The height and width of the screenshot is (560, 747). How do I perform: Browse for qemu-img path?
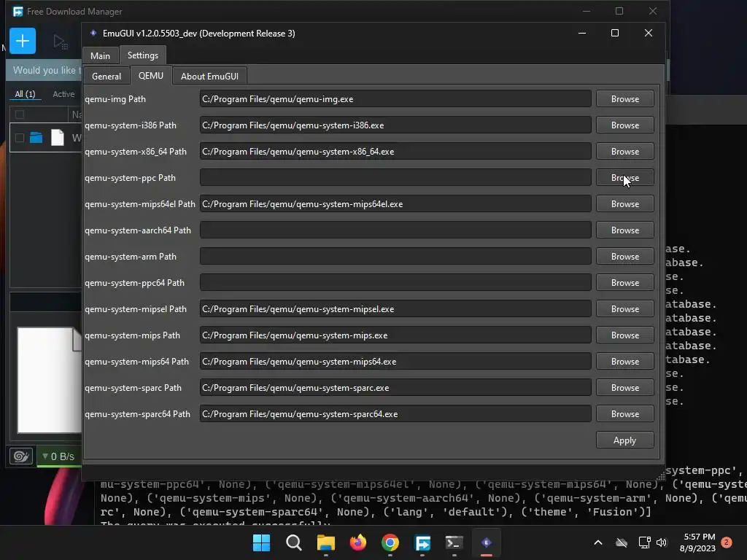pos(625,99)
